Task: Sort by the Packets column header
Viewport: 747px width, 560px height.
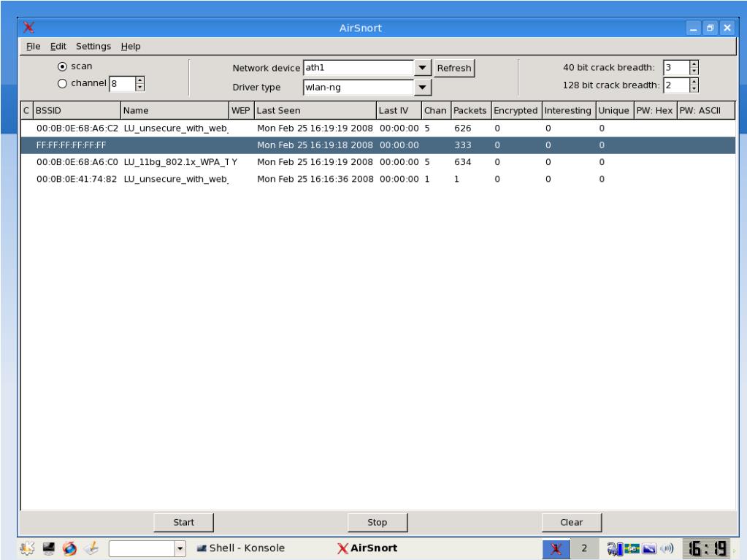Action: [471, 110]
